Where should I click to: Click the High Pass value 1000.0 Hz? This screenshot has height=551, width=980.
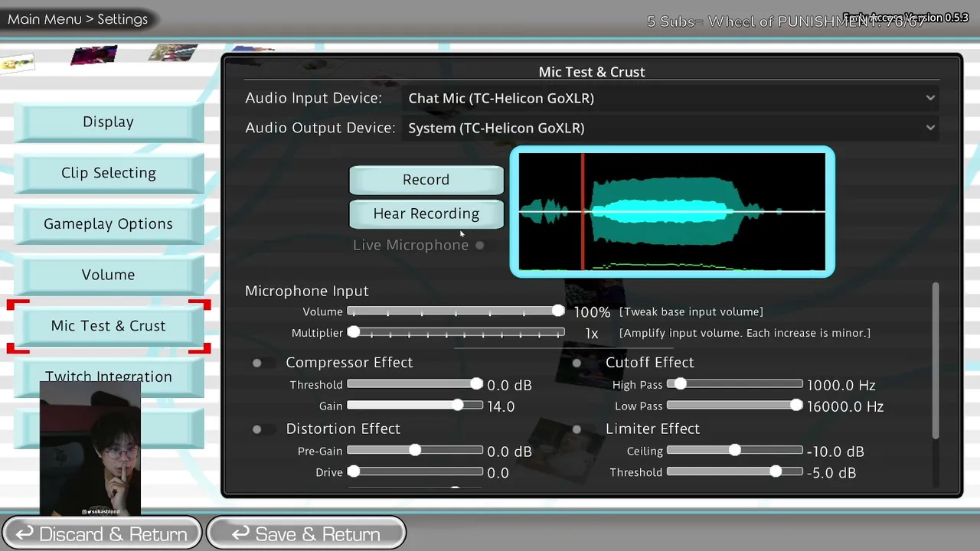(841, 386)
